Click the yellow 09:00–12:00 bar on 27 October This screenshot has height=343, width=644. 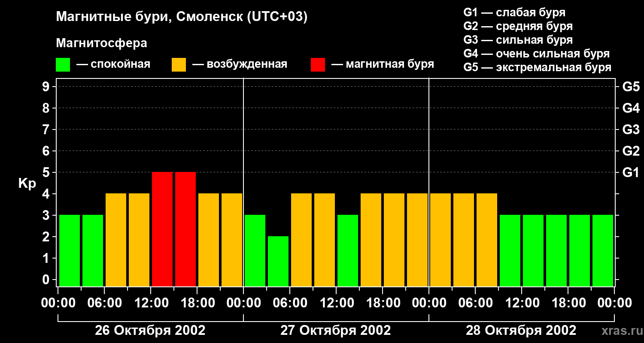tap(325, 240)
